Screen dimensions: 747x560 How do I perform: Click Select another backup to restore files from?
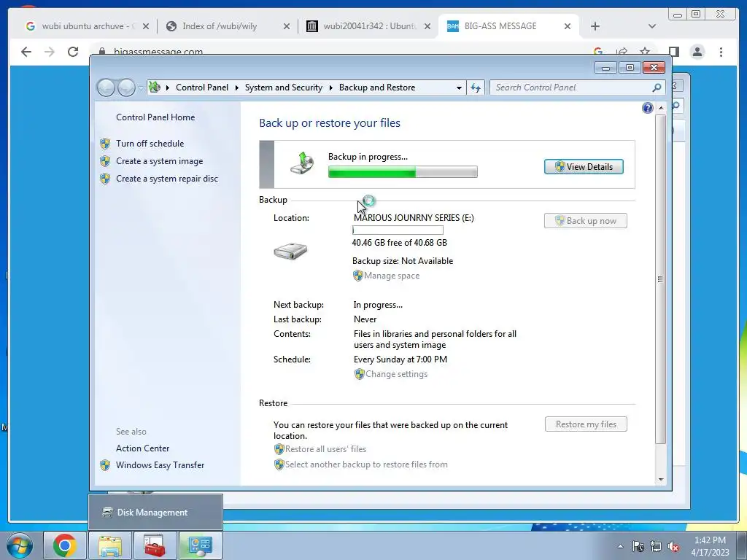pyautogui.click(x=366, y=464)
